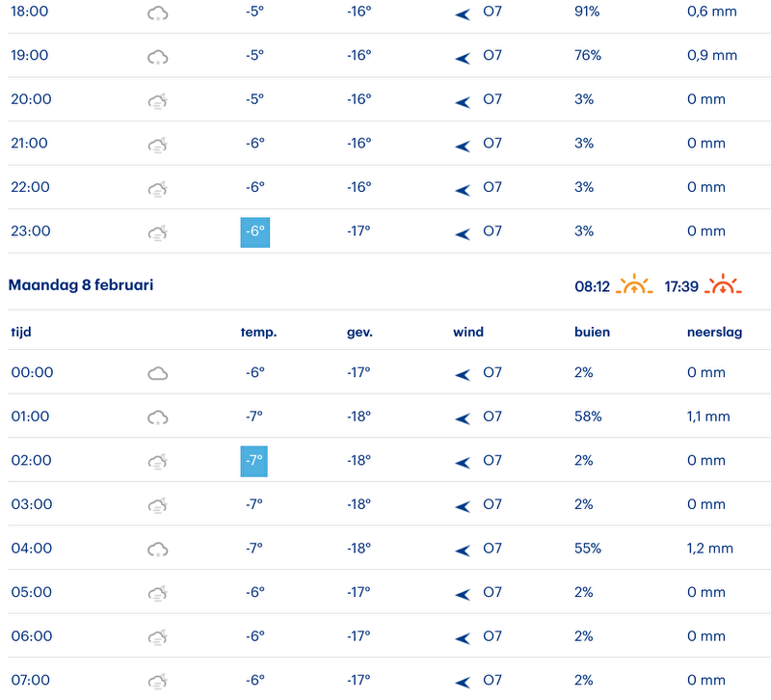
Task: Click the 'Maandag 8 februari' heading
Action: [x=81, y=285]
